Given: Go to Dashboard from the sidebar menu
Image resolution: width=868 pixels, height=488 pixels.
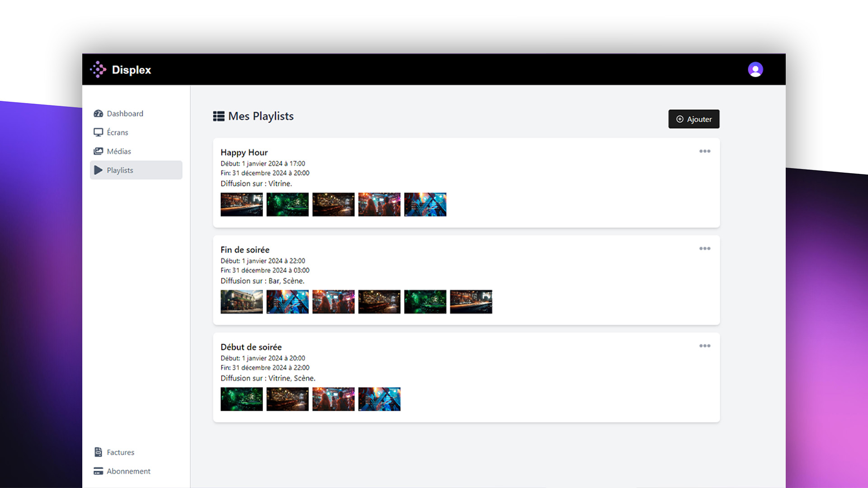Looking at the screenshot, I should (125, 113).
